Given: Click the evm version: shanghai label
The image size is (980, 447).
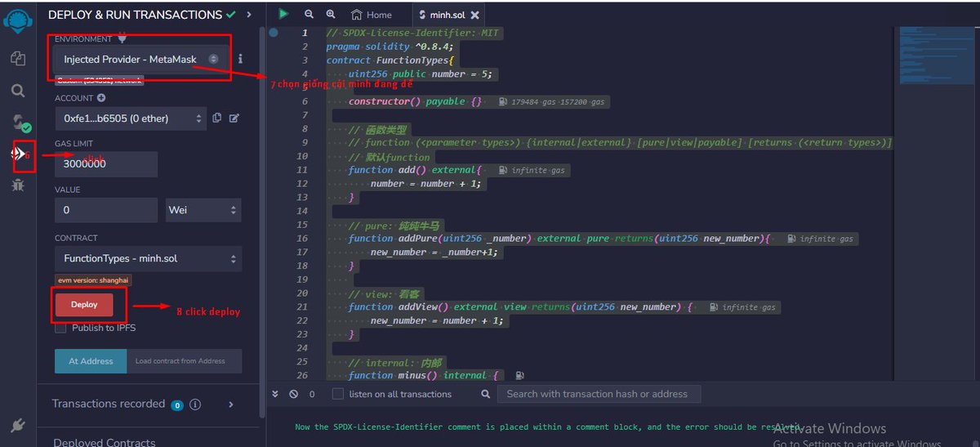Looking at the screenshot, I should pyautogui.click(x=93, y=279).
